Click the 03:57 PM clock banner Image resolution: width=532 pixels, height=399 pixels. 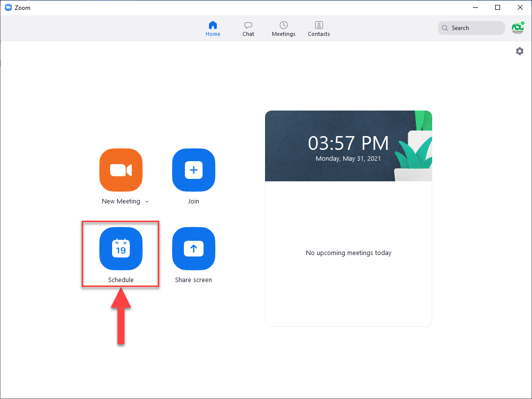tap(348, 143)
